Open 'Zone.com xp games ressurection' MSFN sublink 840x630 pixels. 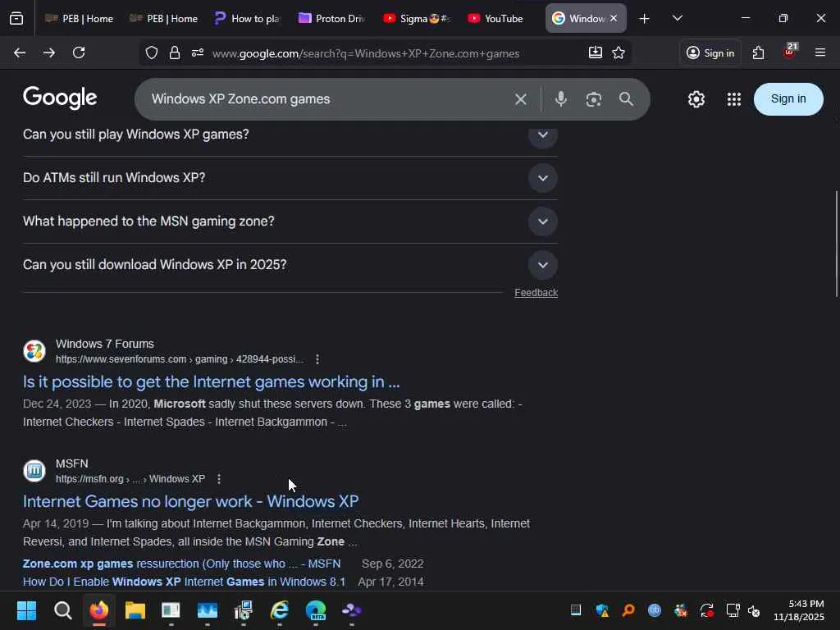point(181,564)
